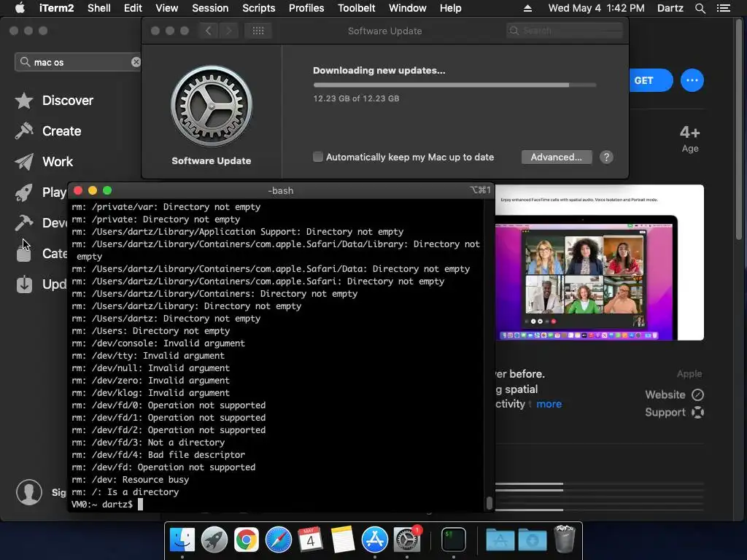The width and height of the screenshot is (747, 560).
Task: Click the eject icon in menu bar
Action: point(527,8)
